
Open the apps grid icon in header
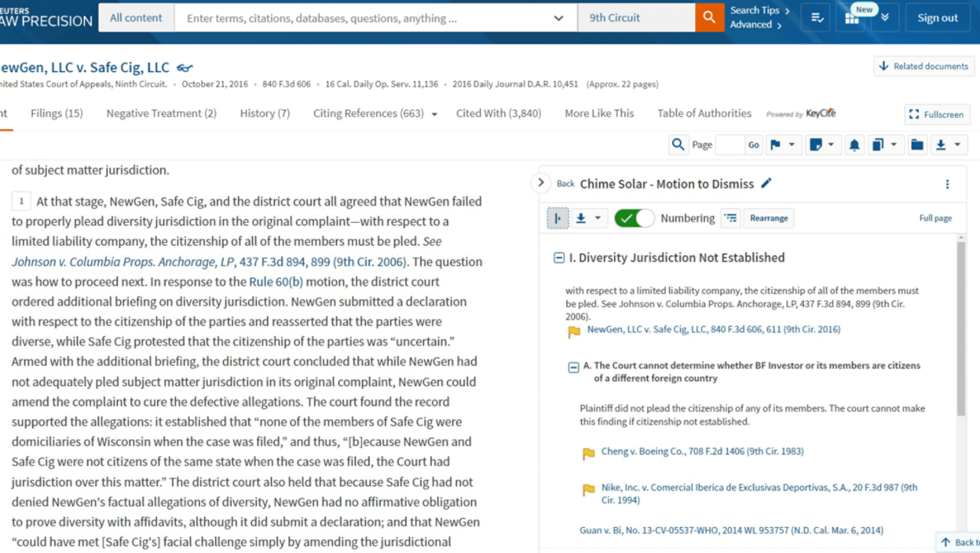(x=852, y=18)
